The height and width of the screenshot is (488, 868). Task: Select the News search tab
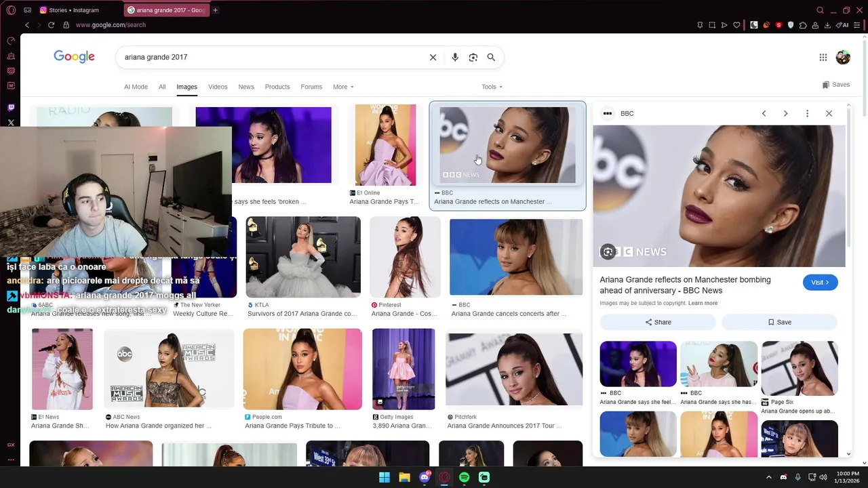(246, 87)
